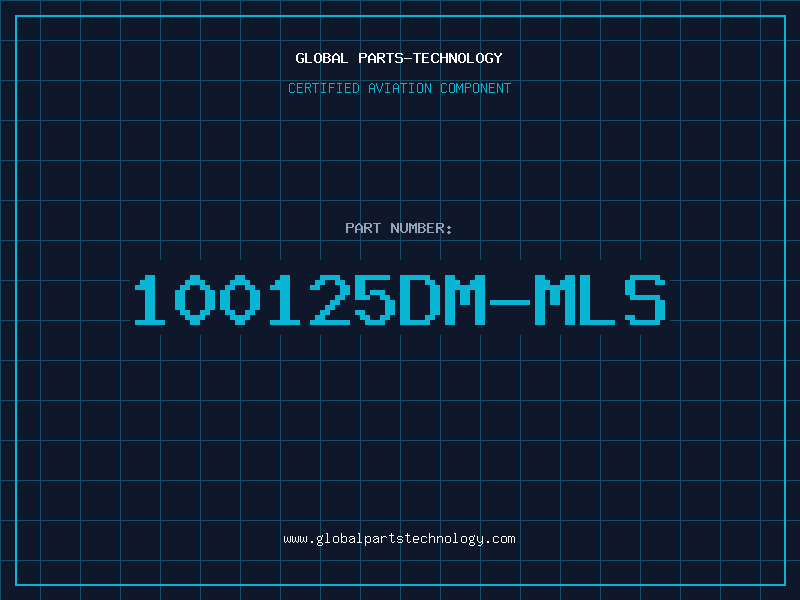This screenshot has width=800, height=600.
Task: Click the large part number 100125DM-MLS
Action: (x=400, y=300)
